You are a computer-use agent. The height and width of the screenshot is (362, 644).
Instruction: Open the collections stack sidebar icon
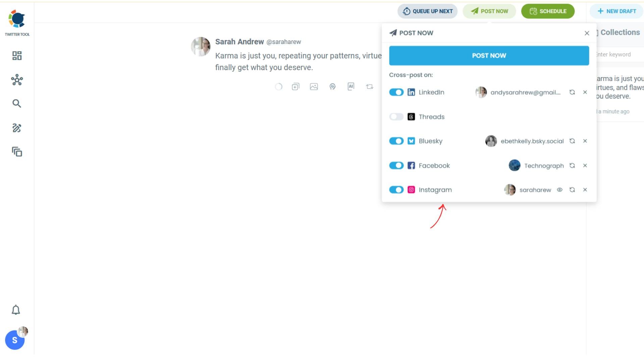[x=17, y=152]
